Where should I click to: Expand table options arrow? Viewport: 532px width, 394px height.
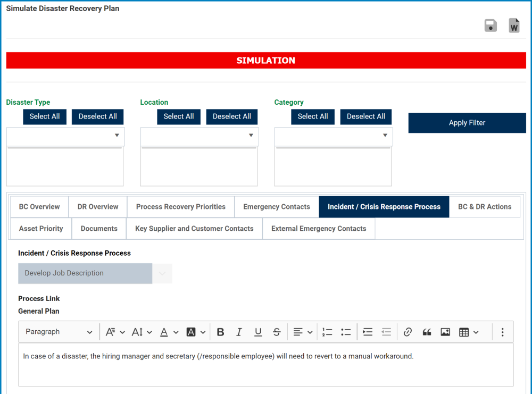(476, 332)
